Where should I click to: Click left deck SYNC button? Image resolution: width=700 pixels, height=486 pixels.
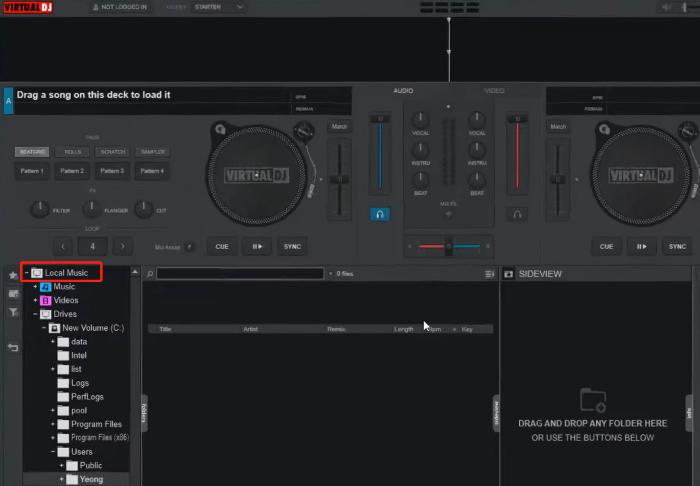292,247
